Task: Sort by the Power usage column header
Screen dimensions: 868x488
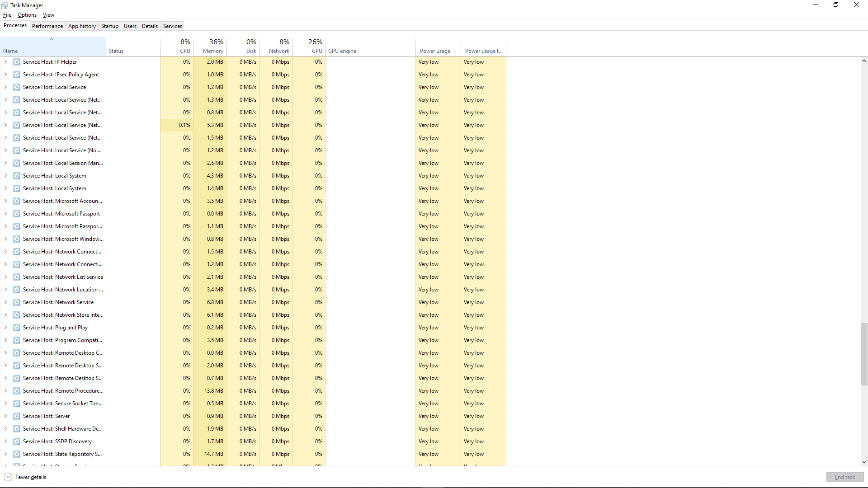Action: coord(438,46)
